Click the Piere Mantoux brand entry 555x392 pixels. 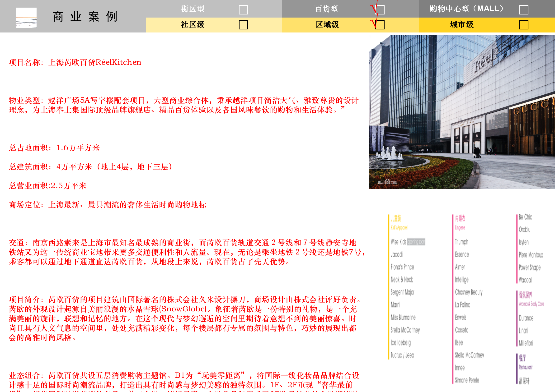coord(531,255)
